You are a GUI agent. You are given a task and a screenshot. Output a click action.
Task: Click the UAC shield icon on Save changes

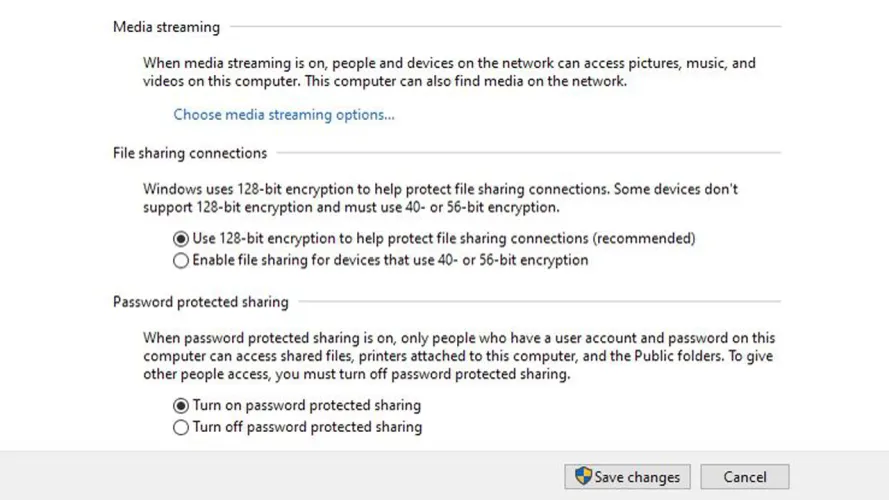click(584, 476)
